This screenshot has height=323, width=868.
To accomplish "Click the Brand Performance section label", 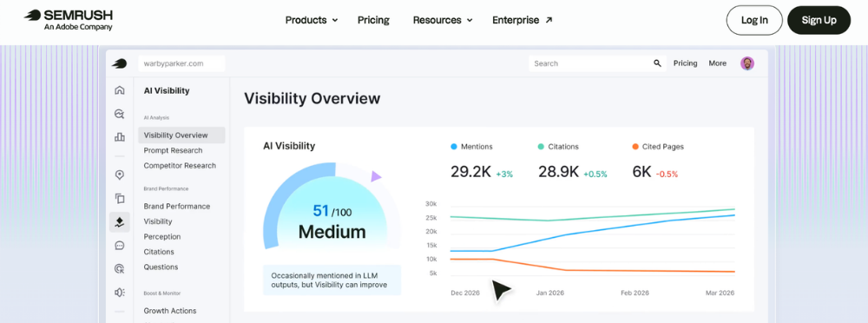I will click(166, 189).
